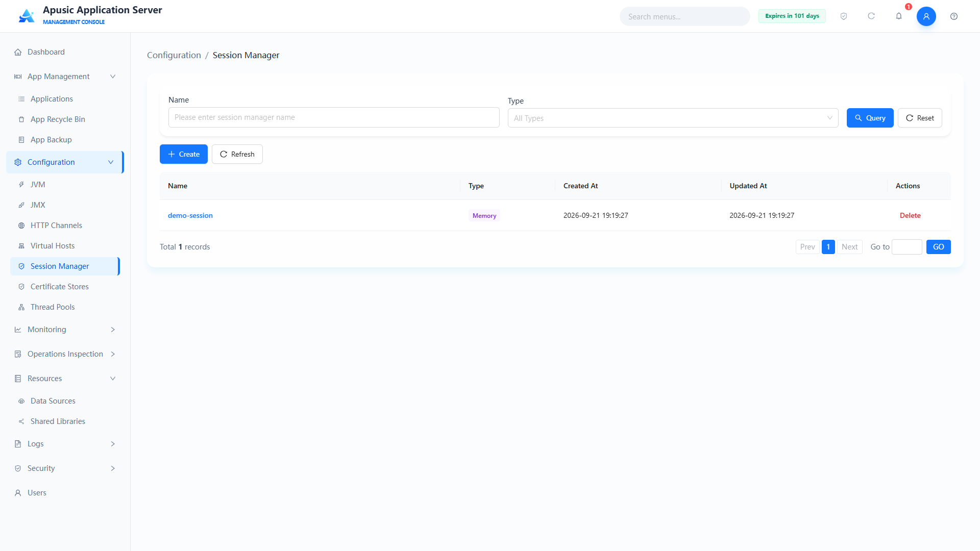
Task: Click the Virtual Hosts icon
Action: (x=21, y=246)
